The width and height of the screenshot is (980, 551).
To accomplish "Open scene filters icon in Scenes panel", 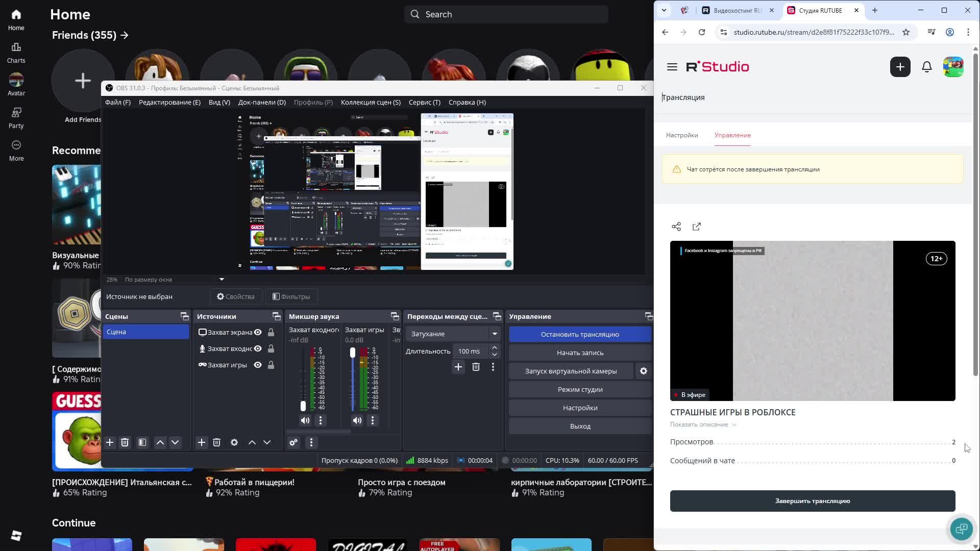I will point(142,442).
